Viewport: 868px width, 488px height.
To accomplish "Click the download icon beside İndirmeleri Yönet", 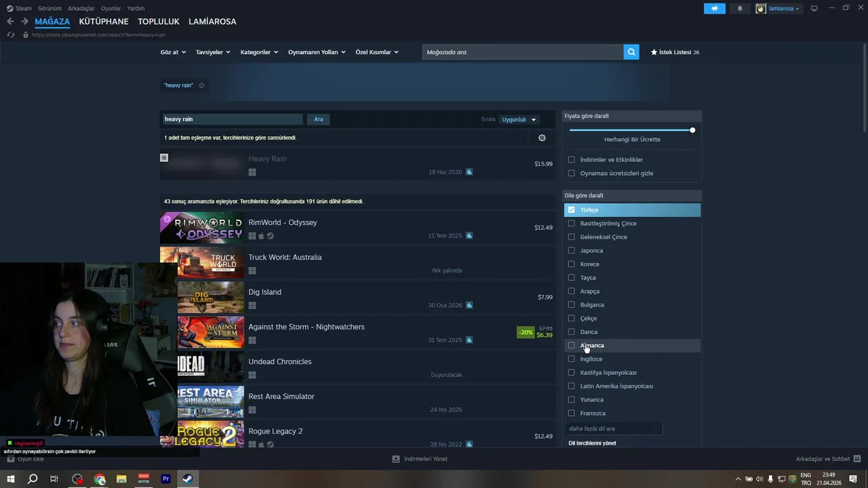I will tap(396, 459).
